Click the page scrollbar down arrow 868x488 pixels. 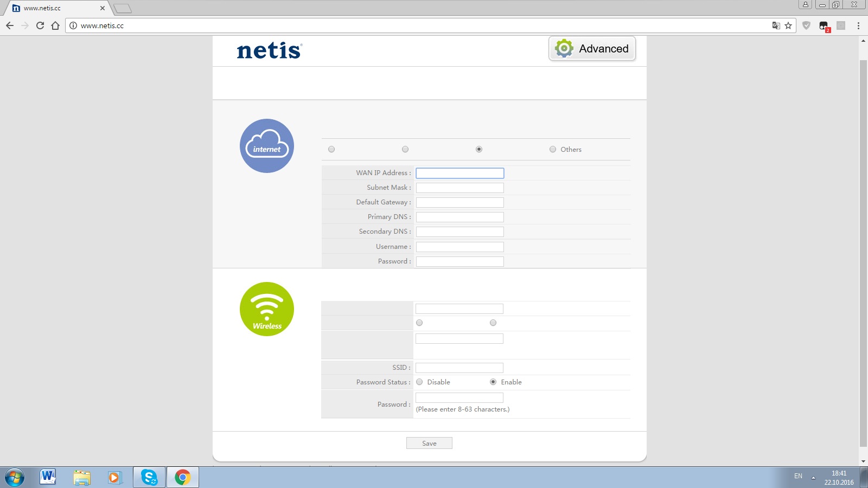[863, 461]
